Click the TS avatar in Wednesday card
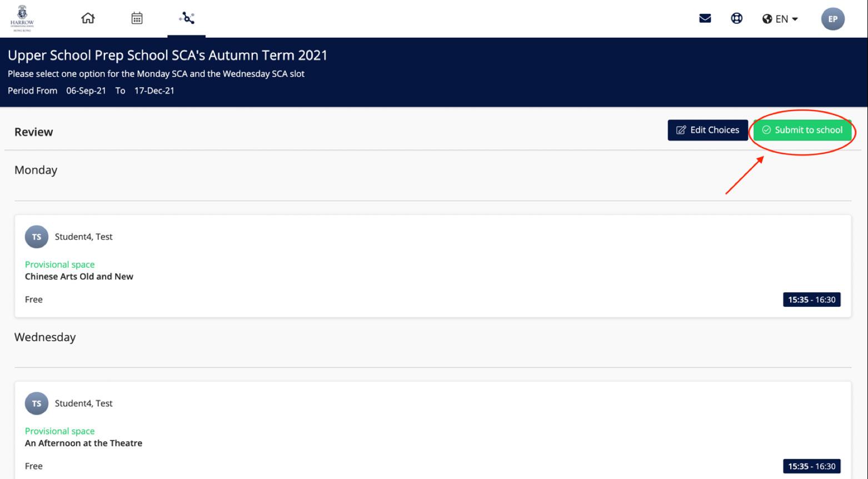Screen dimensions: 868x479 tap(37, 403)
